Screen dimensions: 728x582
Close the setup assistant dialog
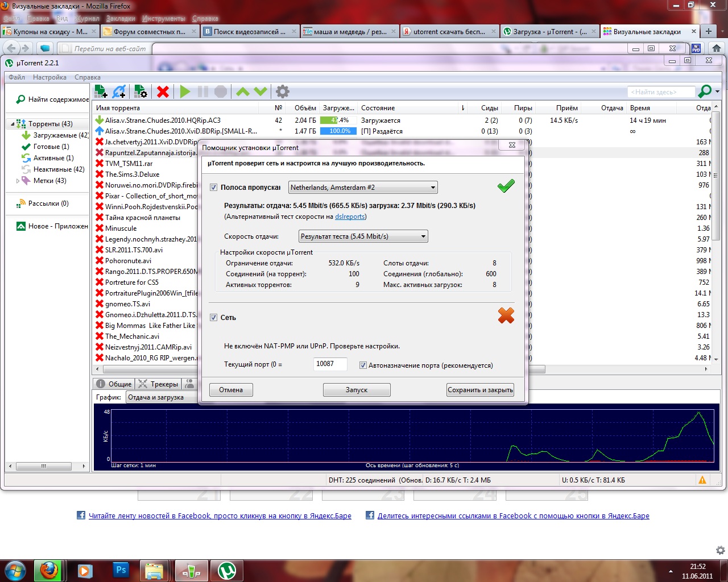tap(512, 145)
